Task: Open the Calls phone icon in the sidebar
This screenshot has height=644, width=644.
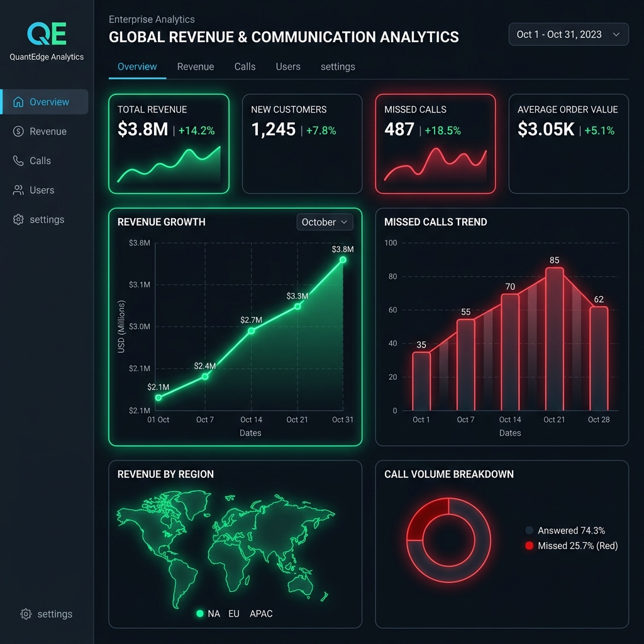Action: (x=19, y=160)
